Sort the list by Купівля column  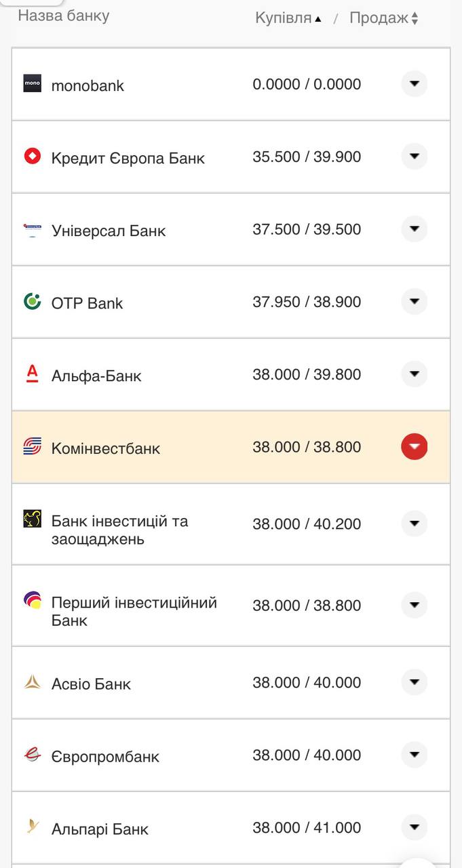286,18
